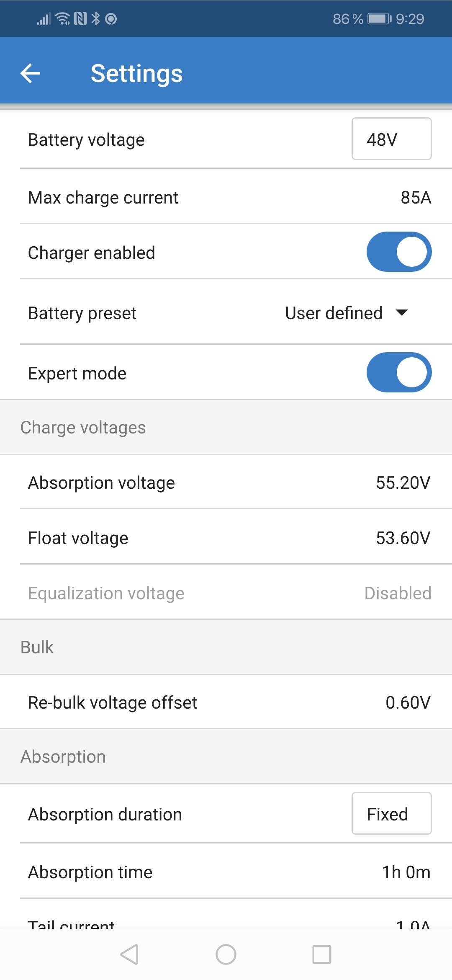Set the Absorption time 1h 0m
Image resolution: width=452 pixels, height=980 pixels.
click(226, 872)
